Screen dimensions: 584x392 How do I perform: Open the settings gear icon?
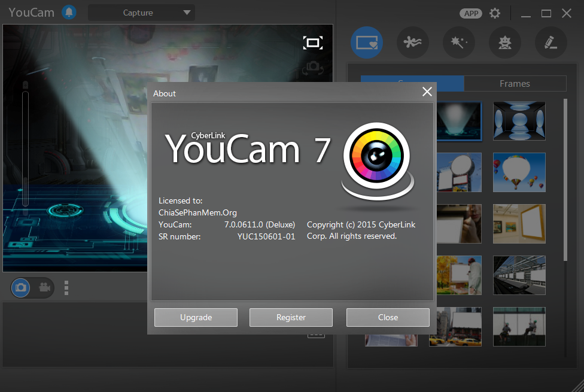495,13
